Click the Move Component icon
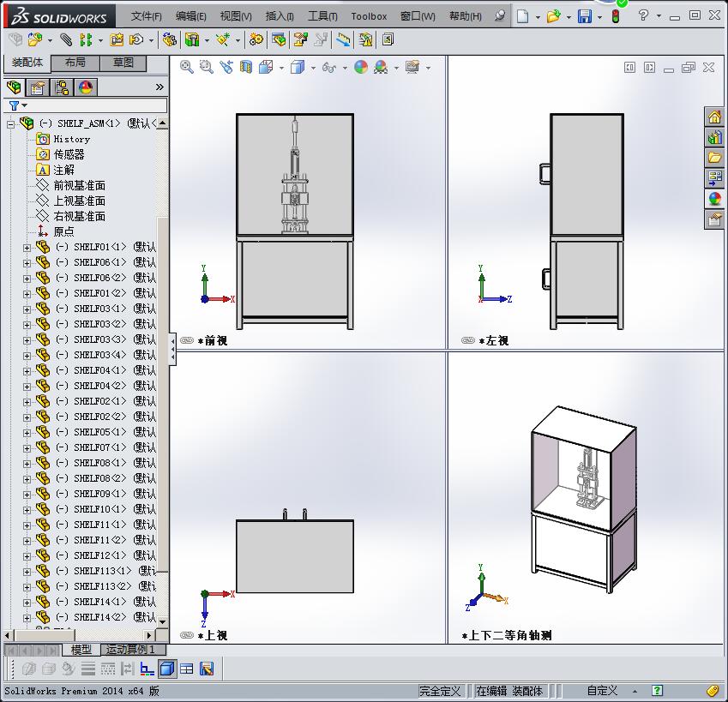Screen dimensions: 728x702 point(136,40)
